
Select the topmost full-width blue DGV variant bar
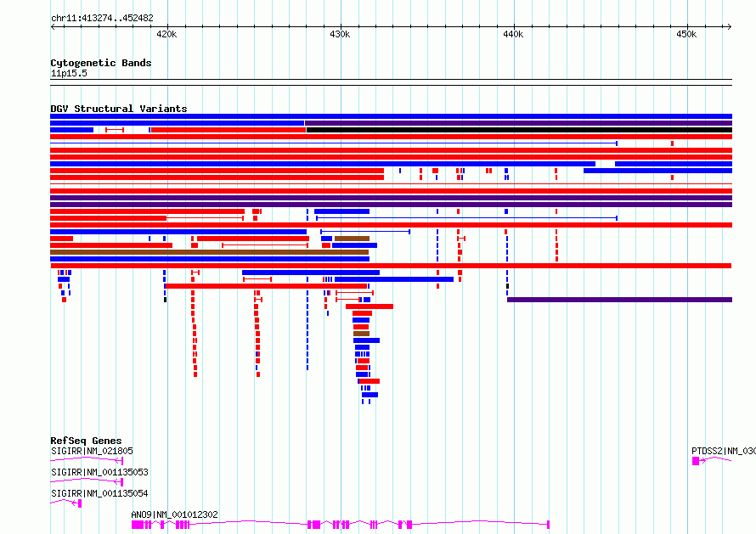click(391, 116)
